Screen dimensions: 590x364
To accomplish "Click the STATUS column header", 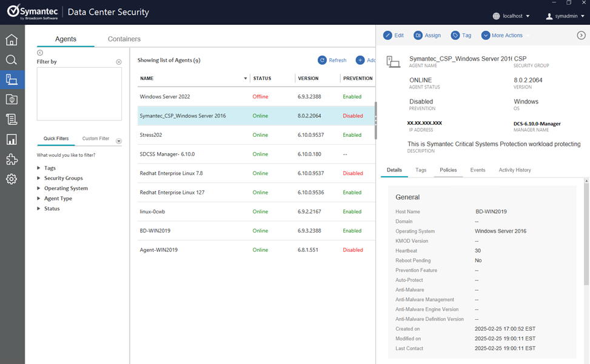I will click(x=263, y=79).
